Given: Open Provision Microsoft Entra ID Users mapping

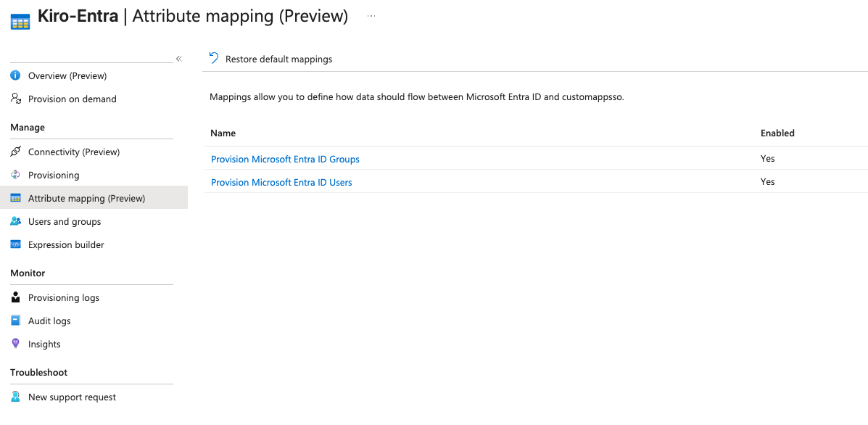Looking at the screenshot, I should 281,182.
